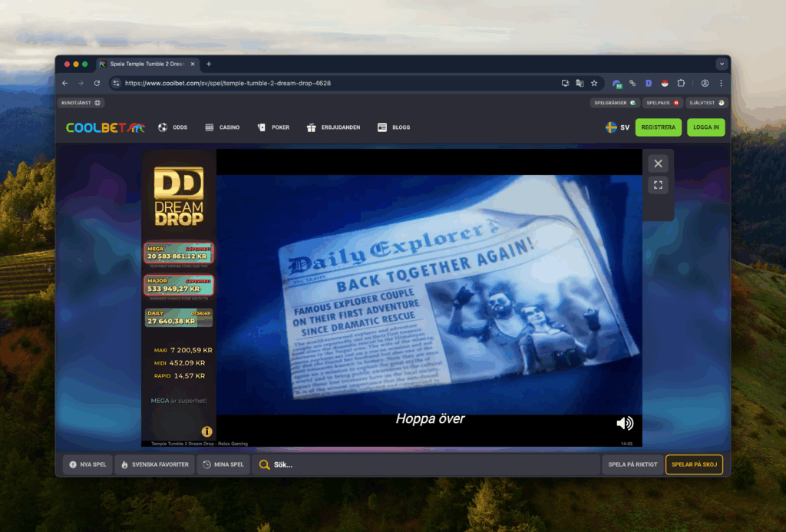This screenshot has height=532, width=786.
Task: Click the install app icon in address bar
Action: 565,83
